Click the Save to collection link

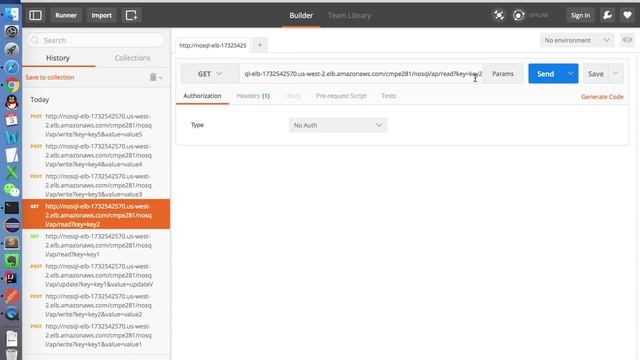(x=49, y=77)
